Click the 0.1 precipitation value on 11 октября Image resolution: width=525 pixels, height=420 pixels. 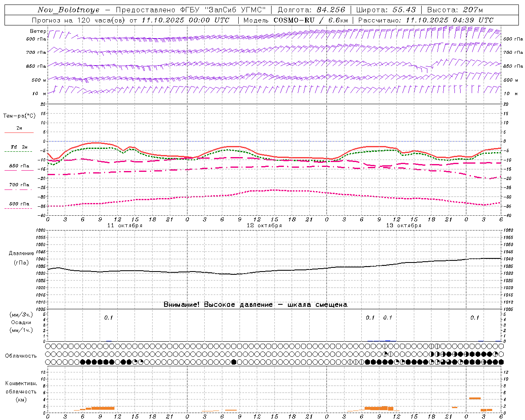pyautogui.click(x=108, y=318)
